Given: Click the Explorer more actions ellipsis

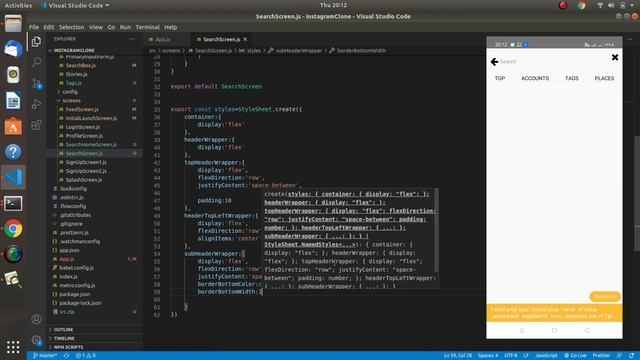Looking at the screenshot, I should [132, 39].
